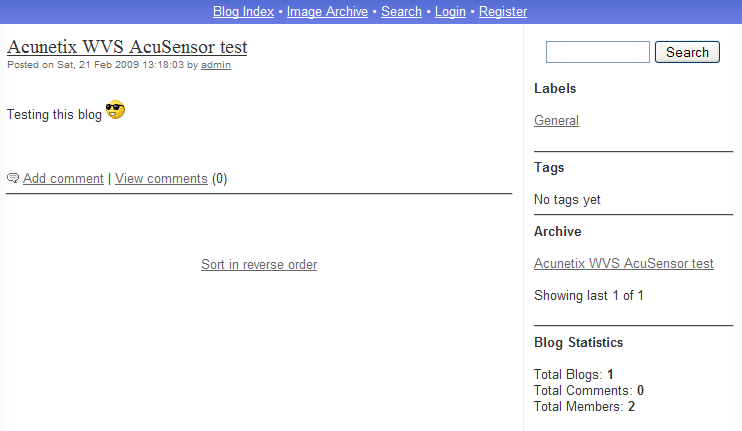Open archive entry Acunetix WVS AcuSensor test
The width and height of the screenshot is (742, 431).
(624, 264)
